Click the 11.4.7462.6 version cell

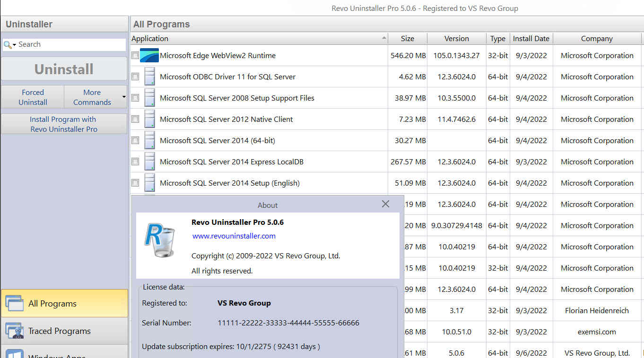456,119
